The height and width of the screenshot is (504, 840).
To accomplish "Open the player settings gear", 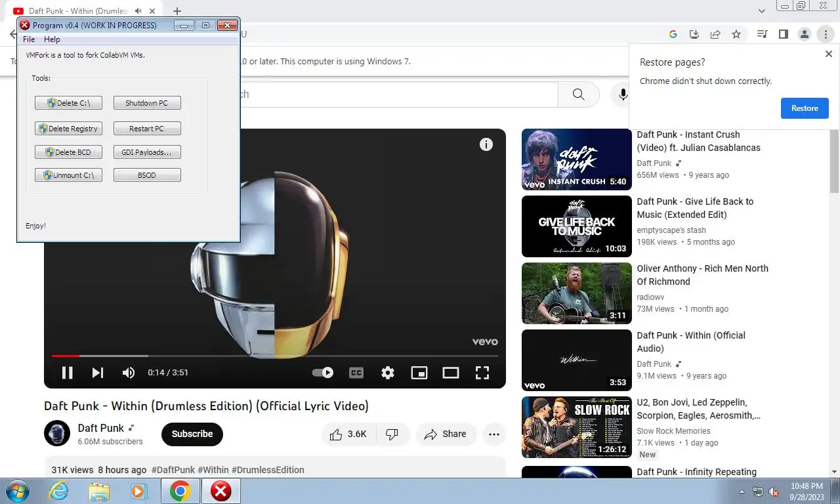I will (x=388, y=373).
